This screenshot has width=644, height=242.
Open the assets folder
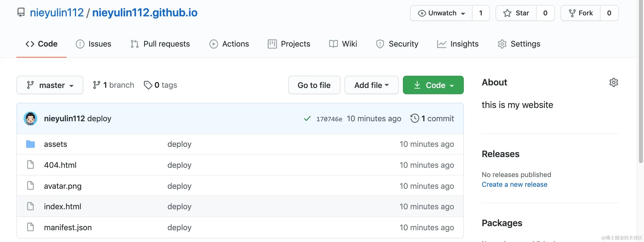pos(55,144)
